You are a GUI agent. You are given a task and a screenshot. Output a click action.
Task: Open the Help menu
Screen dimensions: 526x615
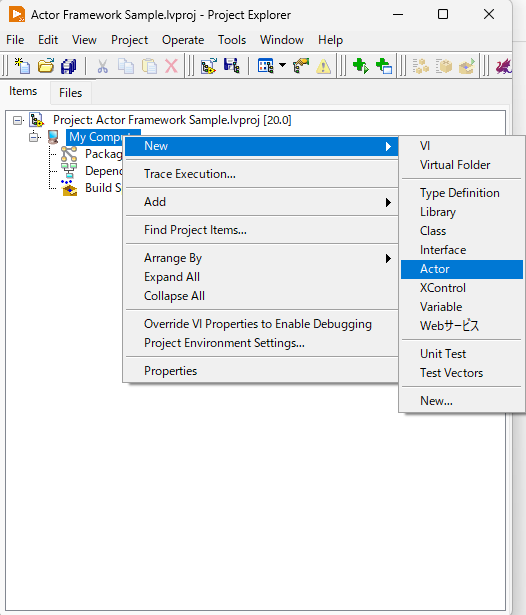(x=330, y=40)
